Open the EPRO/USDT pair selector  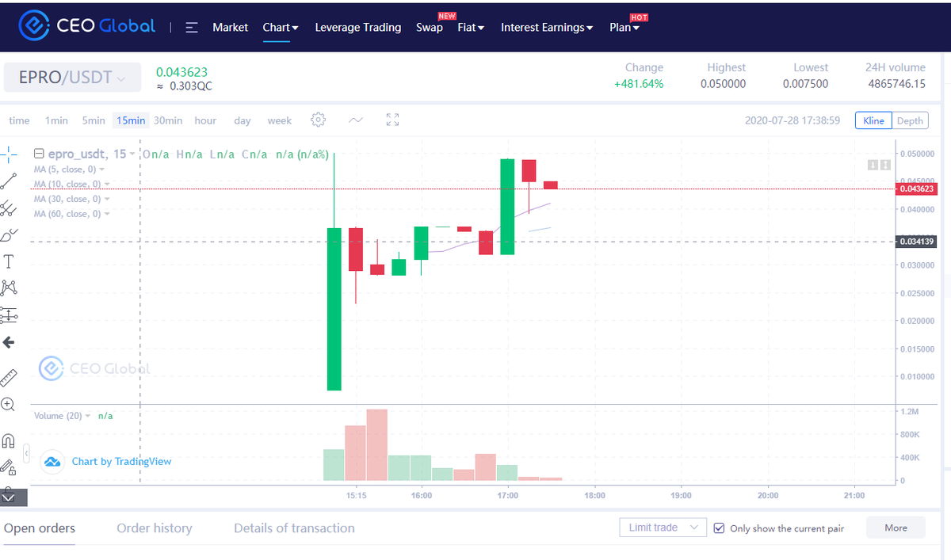(72, 78)
